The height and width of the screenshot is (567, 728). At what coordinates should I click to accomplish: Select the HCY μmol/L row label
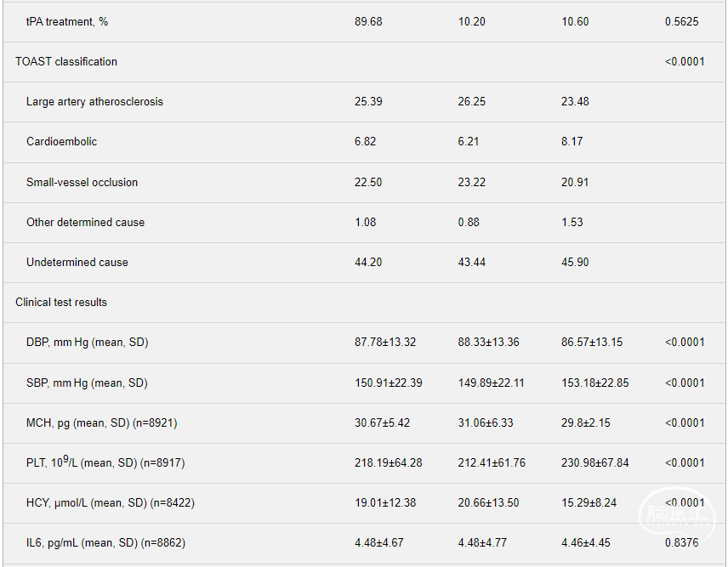pos(110,502)
